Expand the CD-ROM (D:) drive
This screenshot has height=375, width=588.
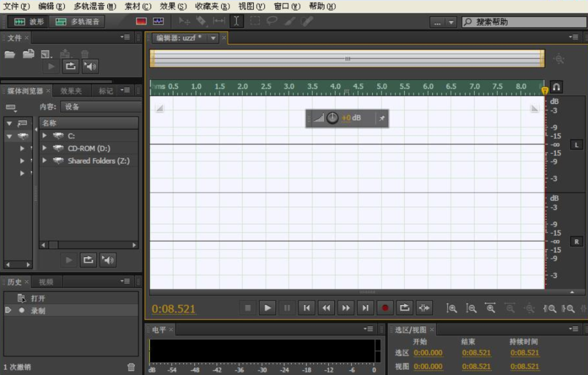pos(45,148)
